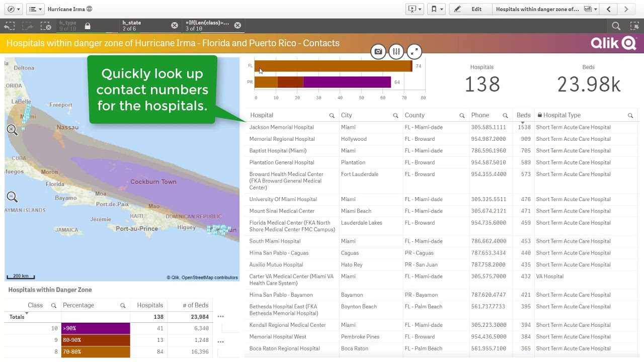
Task: Open OpenStreetMap contributors link
Action: (209, 278)
